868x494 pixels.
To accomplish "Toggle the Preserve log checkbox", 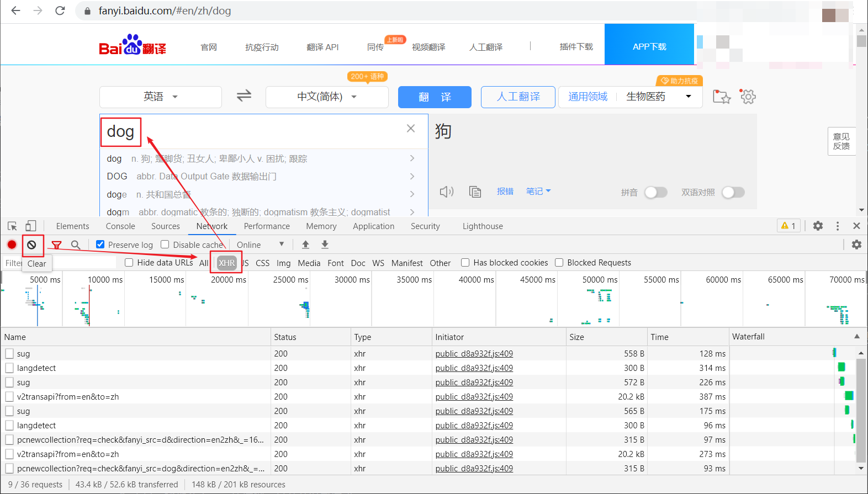I will click(100, 244).
